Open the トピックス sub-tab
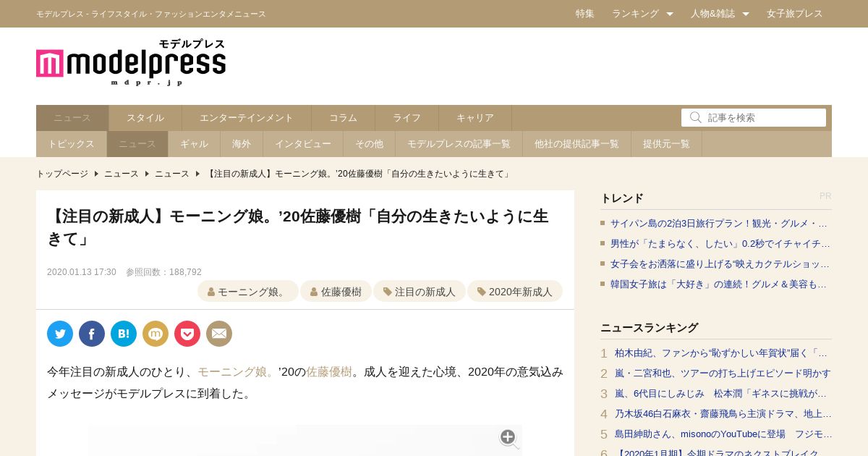The image size is (868, 456). click(71, 144)
